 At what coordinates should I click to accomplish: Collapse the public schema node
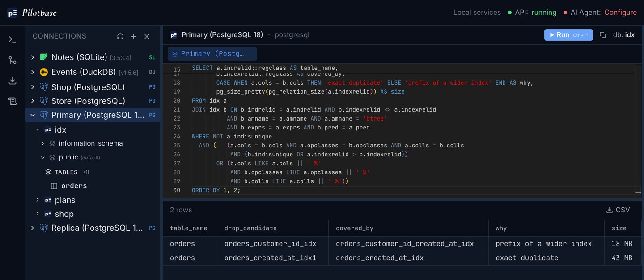(x=42, y=158)
